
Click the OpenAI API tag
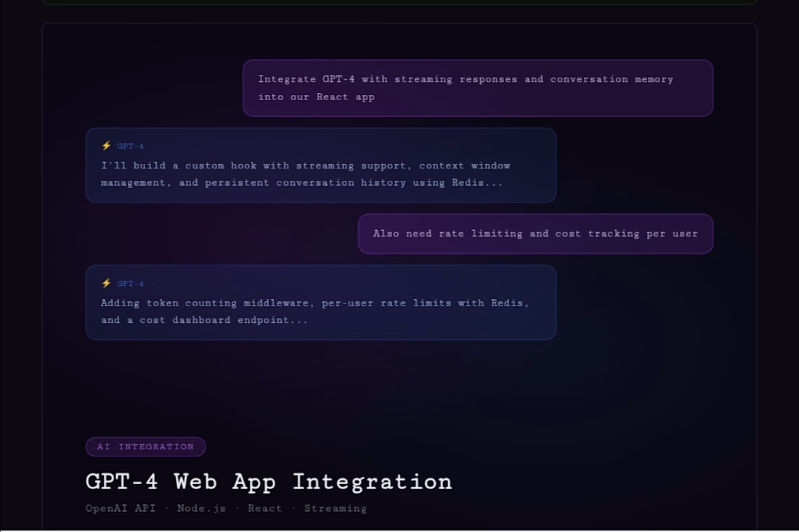coord(121,508)
